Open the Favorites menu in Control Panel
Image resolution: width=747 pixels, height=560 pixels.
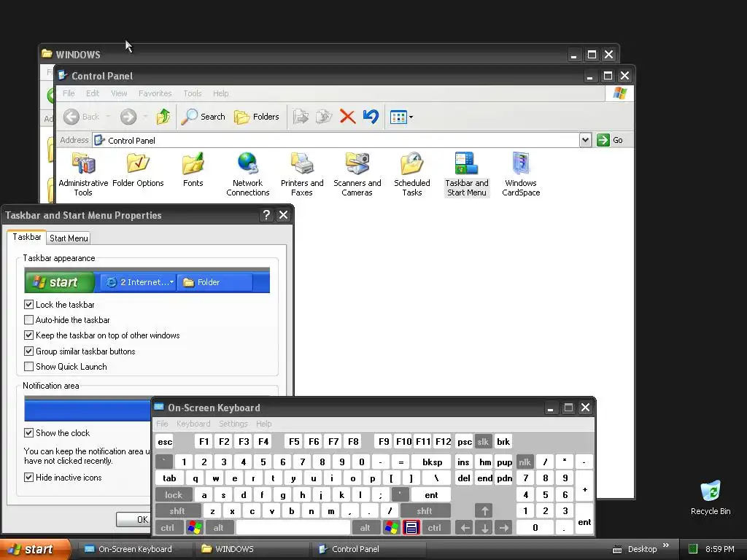(155, 93)
